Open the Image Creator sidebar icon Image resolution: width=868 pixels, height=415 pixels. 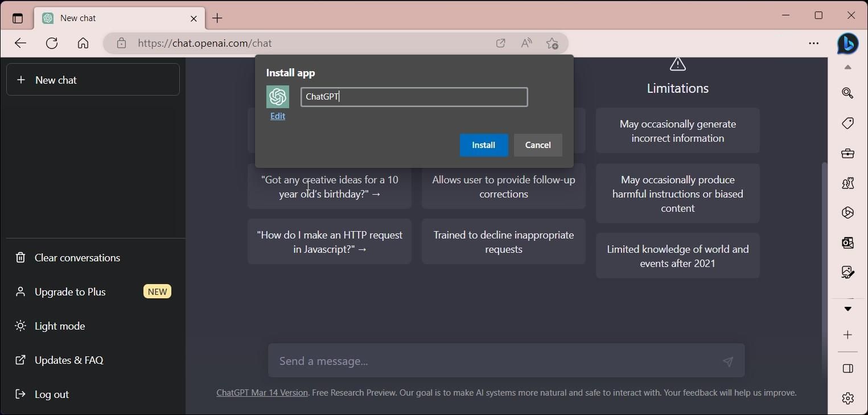point(848,272)
